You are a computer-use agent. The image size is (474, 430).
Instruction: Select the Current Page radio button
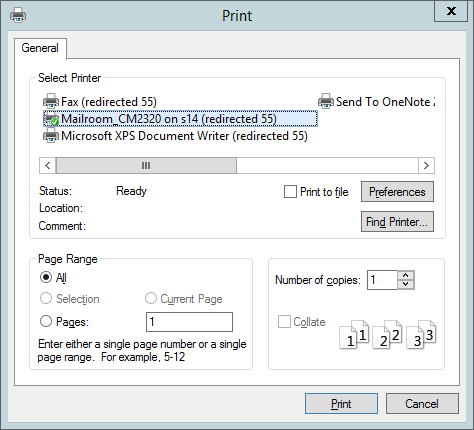click(151, 298)
